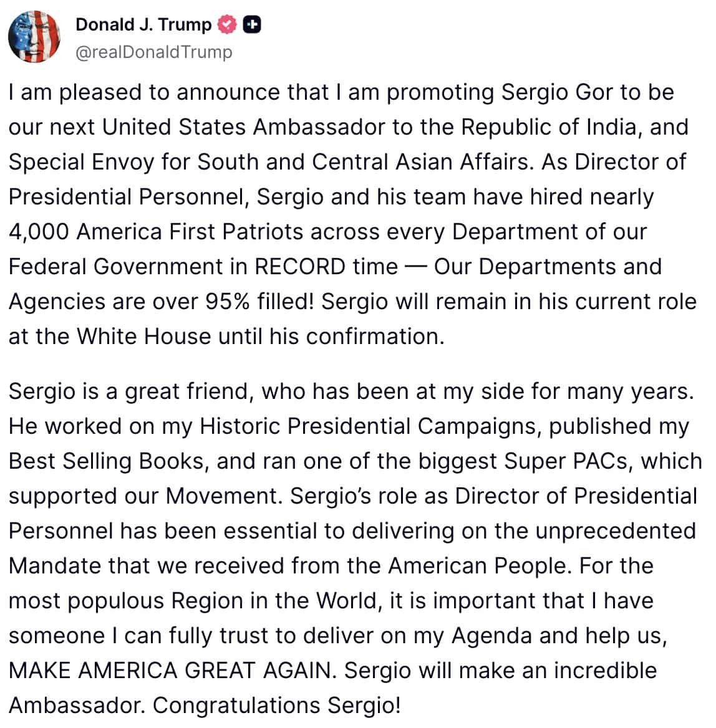Click the dark plus badge icon
Image resolution: width=716 pixels, height=728 pixels.
pos(252,24)
